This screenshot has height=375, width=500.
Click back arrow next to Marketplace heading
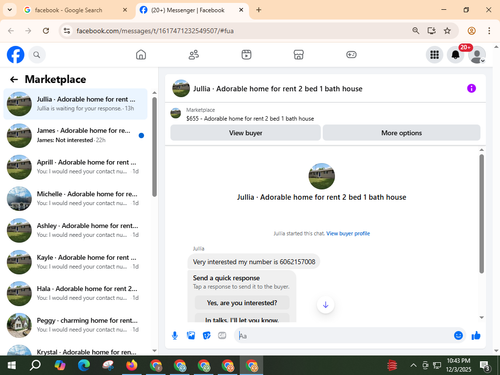coord(14,79)
